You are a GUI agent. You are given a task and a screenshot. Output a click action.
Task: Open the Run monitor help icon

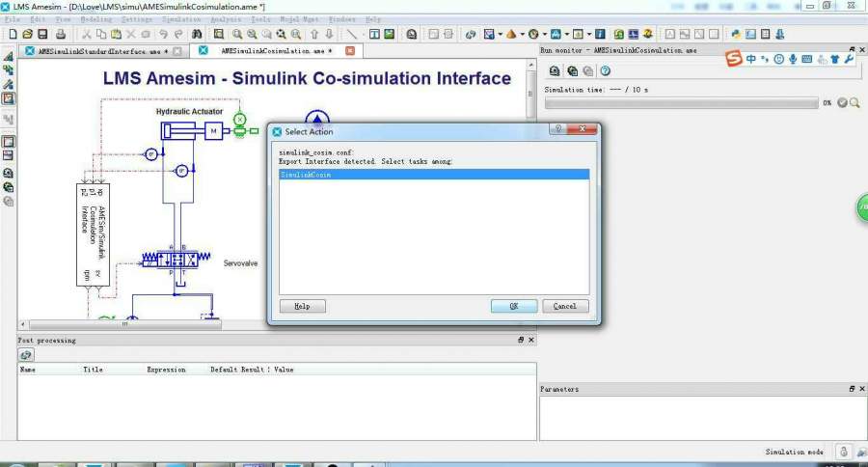(605, 70)
